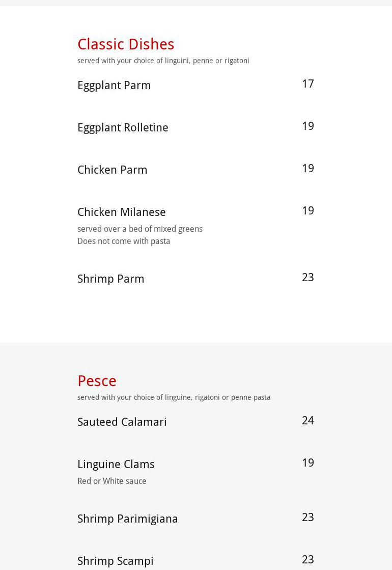
Task: Select the Shrimp Parm dish
Action: [x=110, y=279]
